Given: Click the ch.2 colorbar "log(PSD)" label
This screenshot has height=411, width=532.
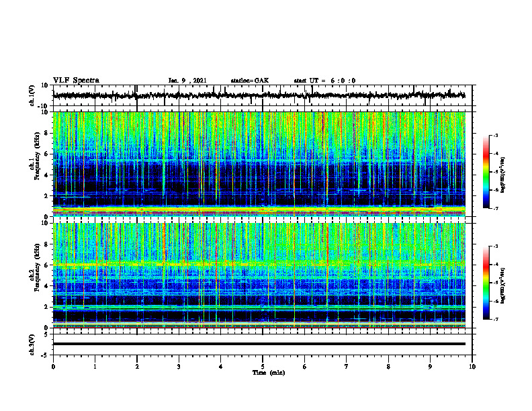Looking at the screenshot, I should click(x=503, y=286).
